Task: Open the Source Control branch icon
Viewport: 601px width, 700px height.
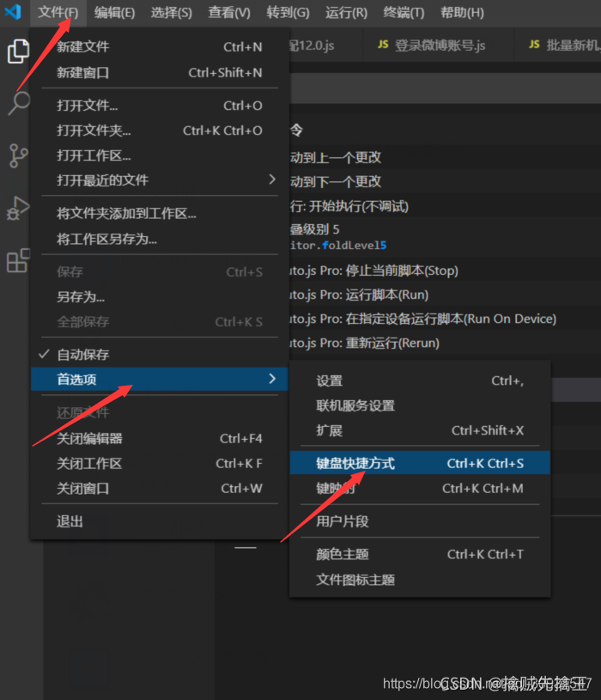Action: [x=18, y=155]
